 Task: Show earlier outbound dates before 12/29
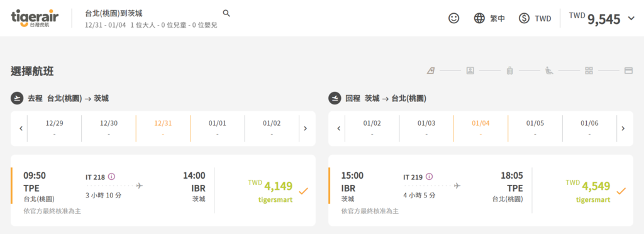point(21,128)
